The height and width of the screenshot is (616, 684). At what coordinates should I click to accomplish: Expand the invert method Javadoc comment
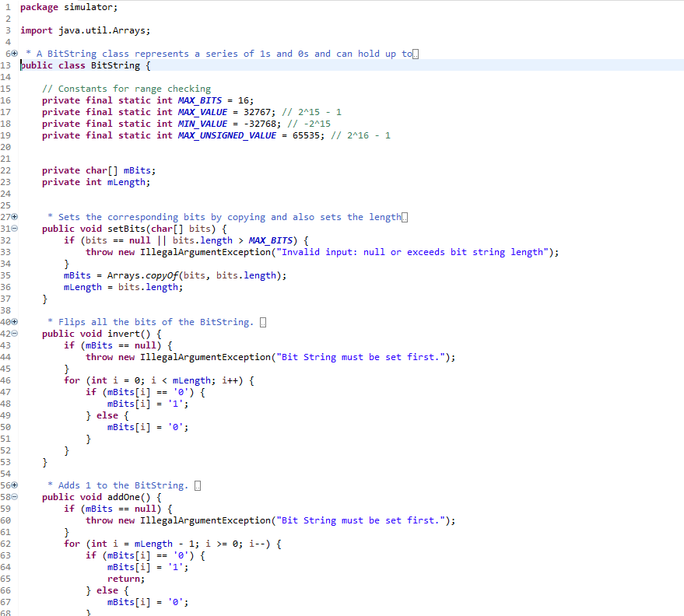(12, 321)
